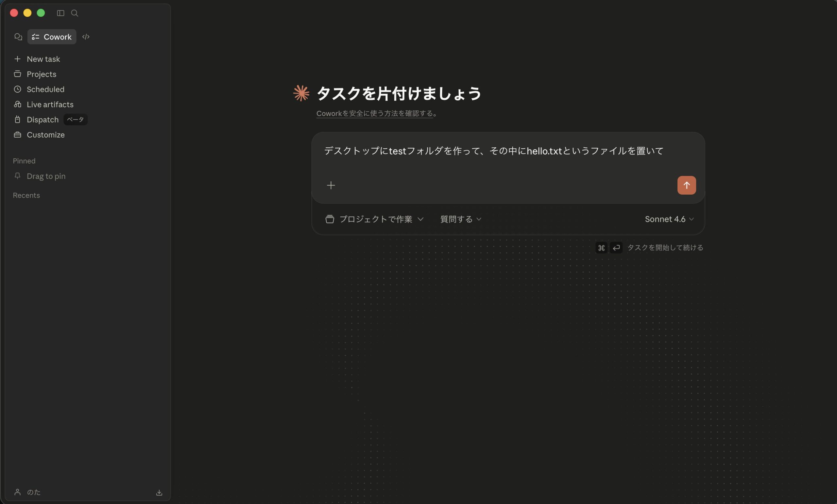Click the Live artifacts icon
The height and width of the screenshot is (504, 837).
(17, 104)
